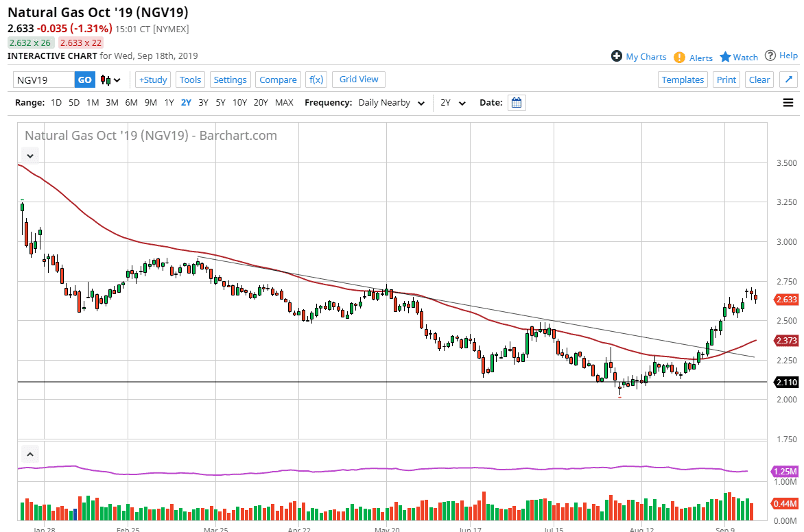The image size is (804, 532).
Task: Click the calendar date picker icon
Action: point(517,103)
